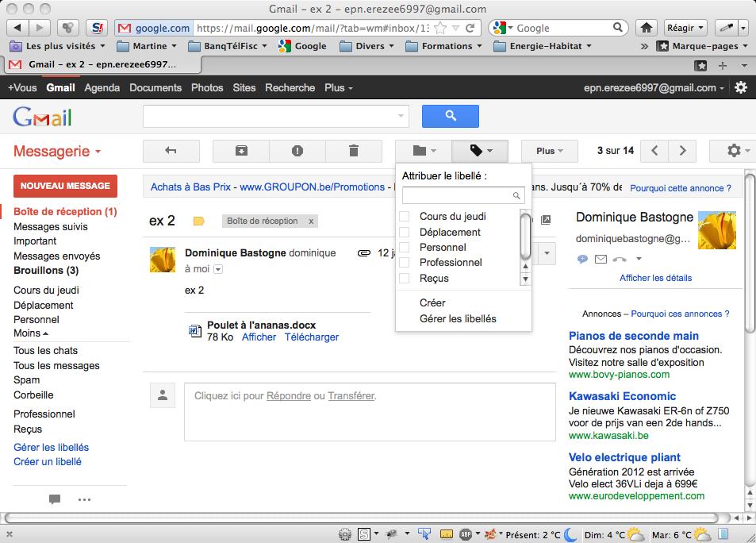Click the reply box Cliquez ici pour Répondre
Viewport: 756px width, 543px height.
point(370,412)
